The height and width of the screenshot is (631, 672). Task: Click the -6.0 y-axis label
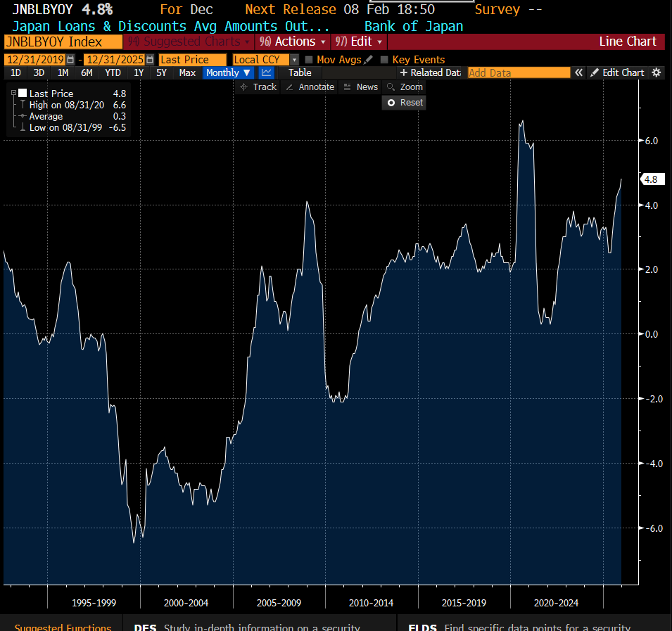[x=654, y=528]
